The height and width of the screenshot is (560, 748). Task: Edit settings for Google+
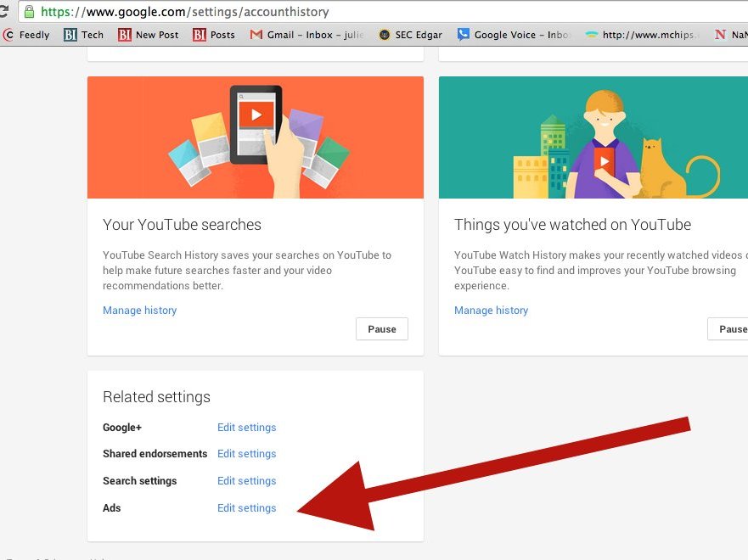click(246, 427)
